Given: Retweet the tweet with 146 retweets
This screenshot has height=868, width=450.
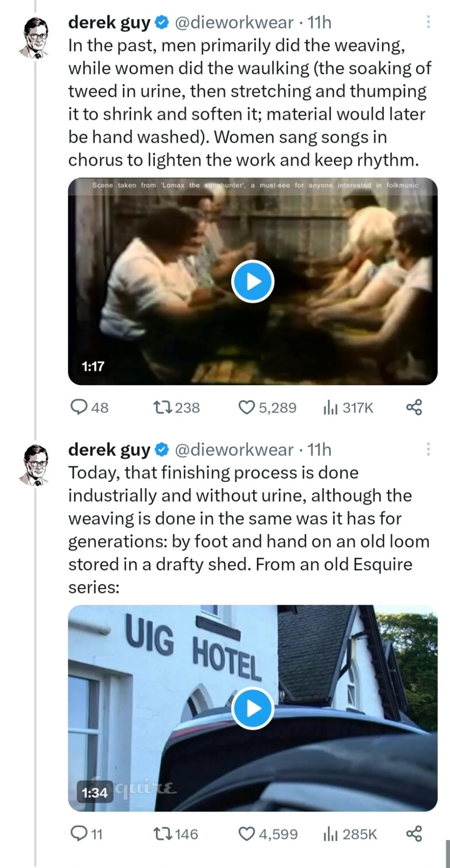Looking at the screenshot, I should pyautogui.click(x=162, y=834).
